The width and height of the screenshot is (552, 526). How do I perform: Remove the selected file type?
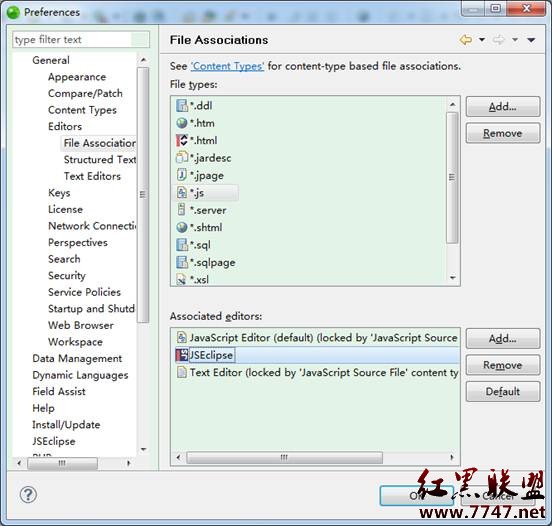click(x=503, y=133)
